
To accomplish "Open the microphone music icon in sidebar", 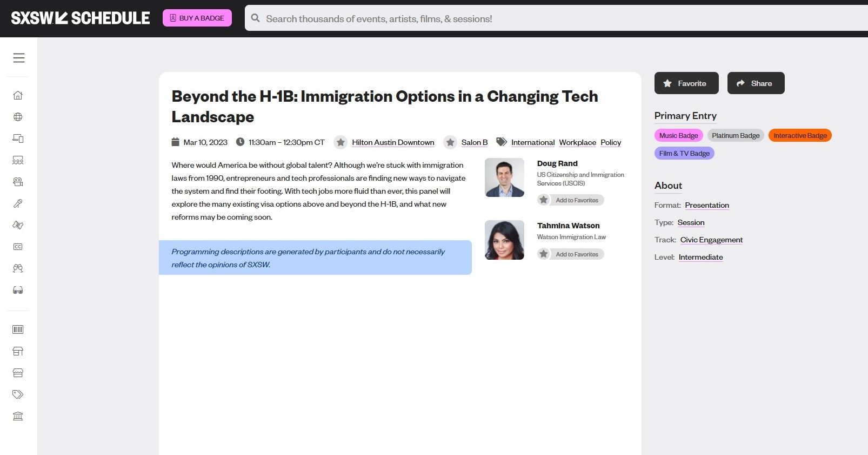I will pyautogui.click(x=18, y=203).
